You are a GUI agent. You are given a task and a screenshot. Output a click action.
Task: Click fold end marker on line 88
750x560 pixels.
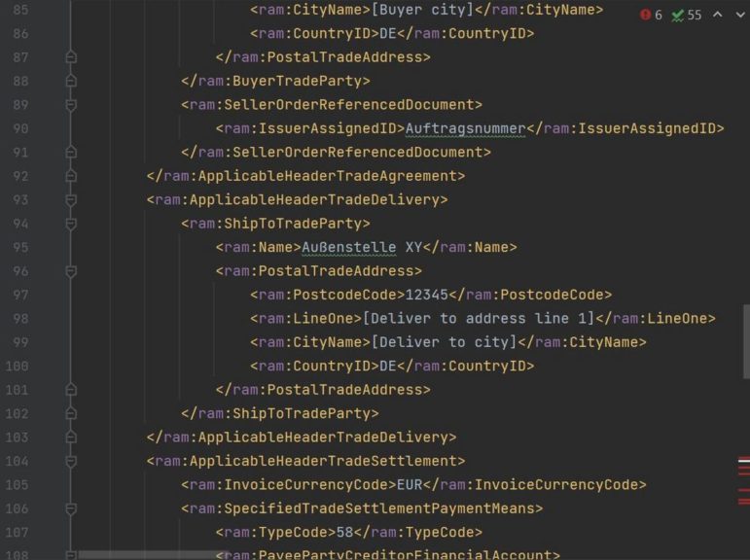[x=70, y=82]
